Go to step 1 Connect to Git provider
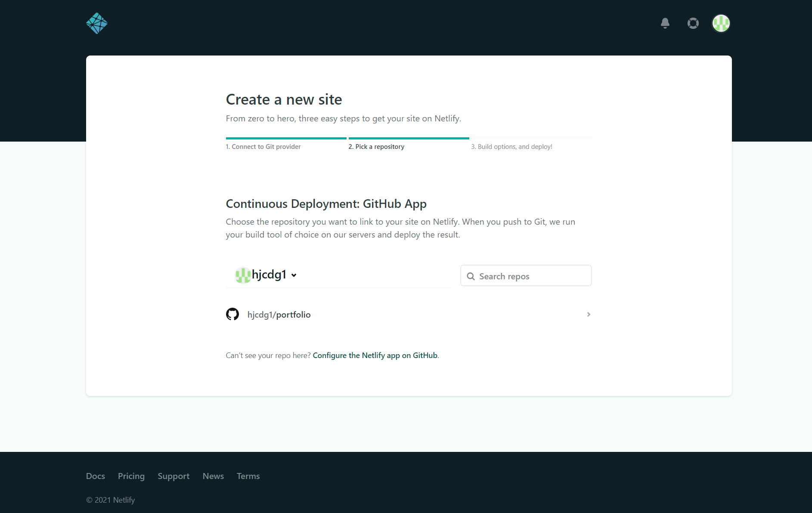 263,147
